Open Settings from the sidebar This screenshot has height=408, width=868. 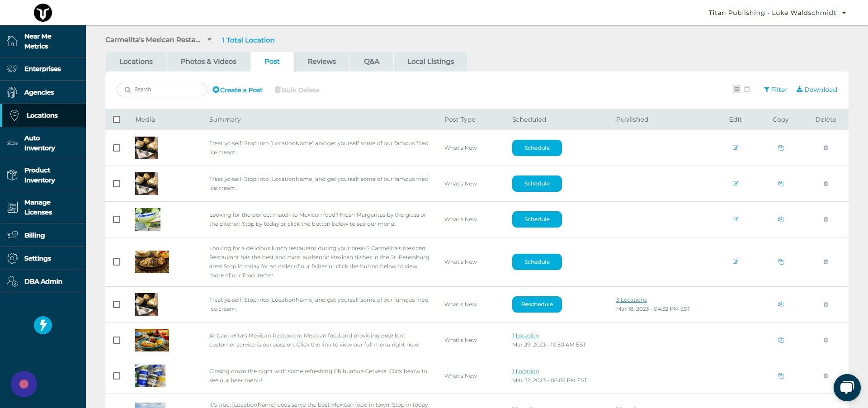tap(43, 258)
